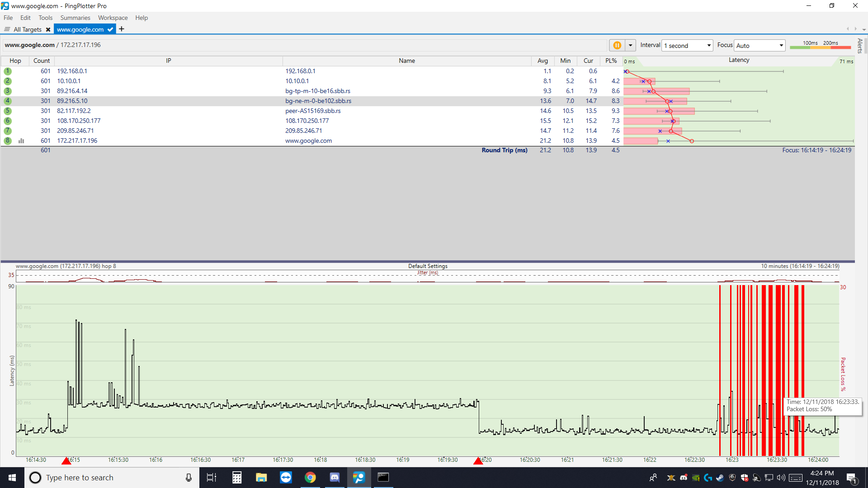
Task: Open the Help menu
Action: click(142, 18)
